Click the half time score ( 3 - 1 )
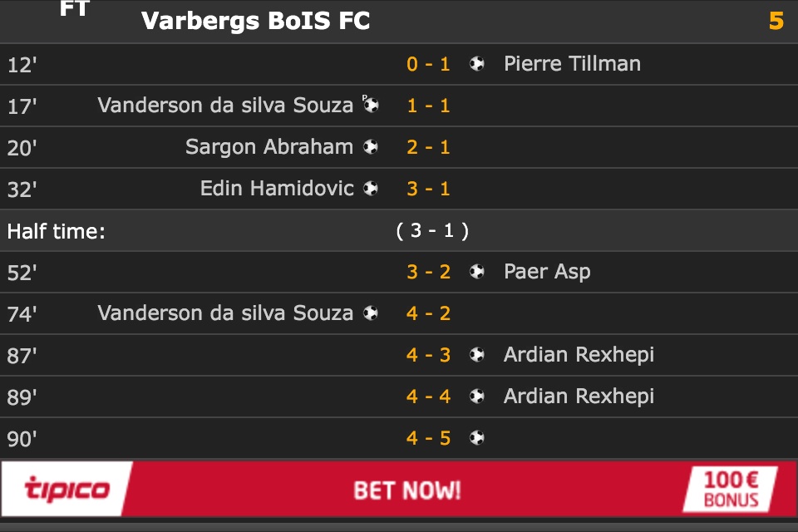Screen dimensions: 798x532 pyautogui.click(x=432, y=231)
